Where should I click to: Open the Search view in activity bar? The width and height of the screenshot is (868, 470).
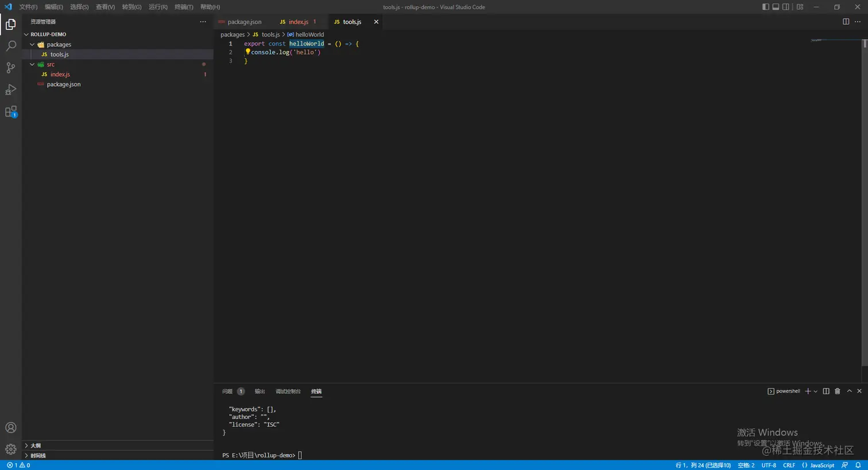10,46
